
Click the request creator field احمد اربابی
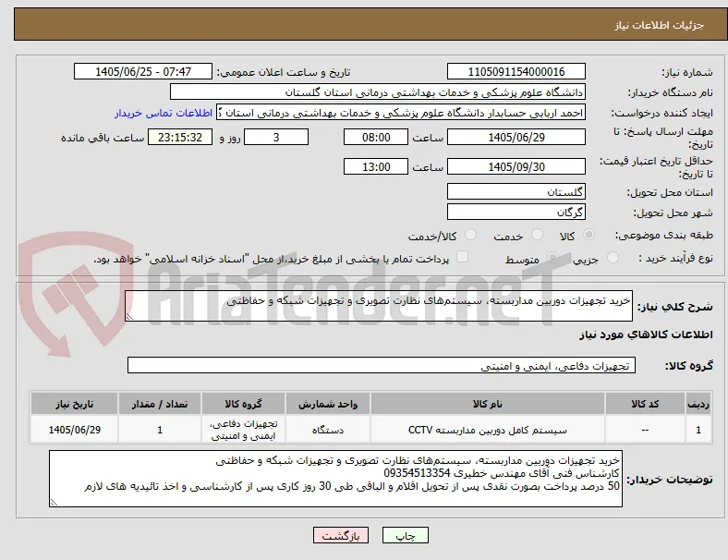pos(401,113)
